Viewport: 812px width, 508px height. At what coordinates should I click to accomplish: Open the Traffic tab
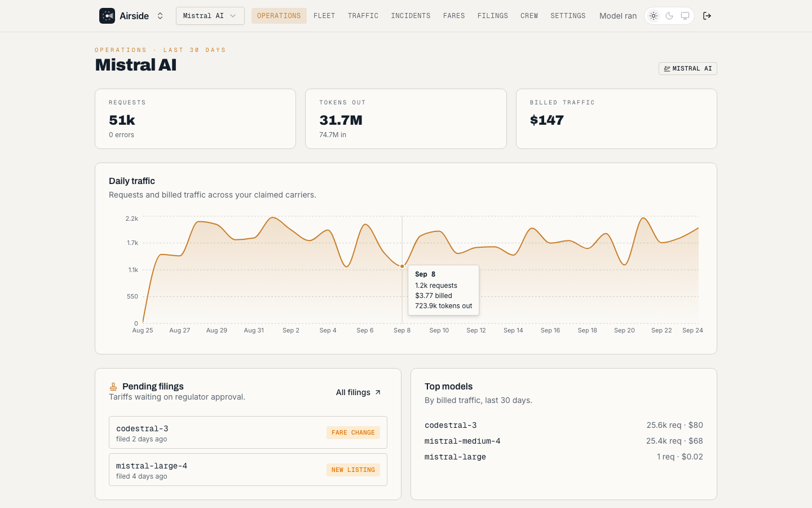click(x=363, y=16)
